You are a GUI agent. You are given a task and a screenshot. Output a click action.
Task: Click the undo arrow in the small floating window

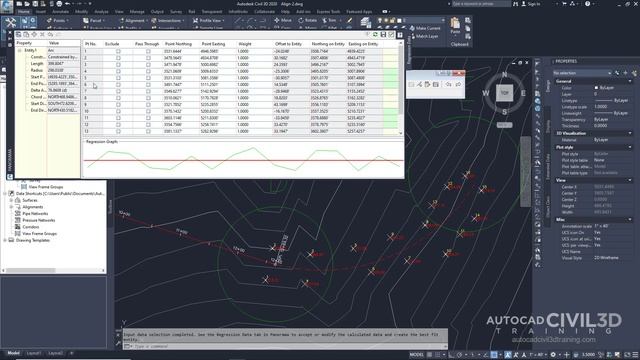448,84
